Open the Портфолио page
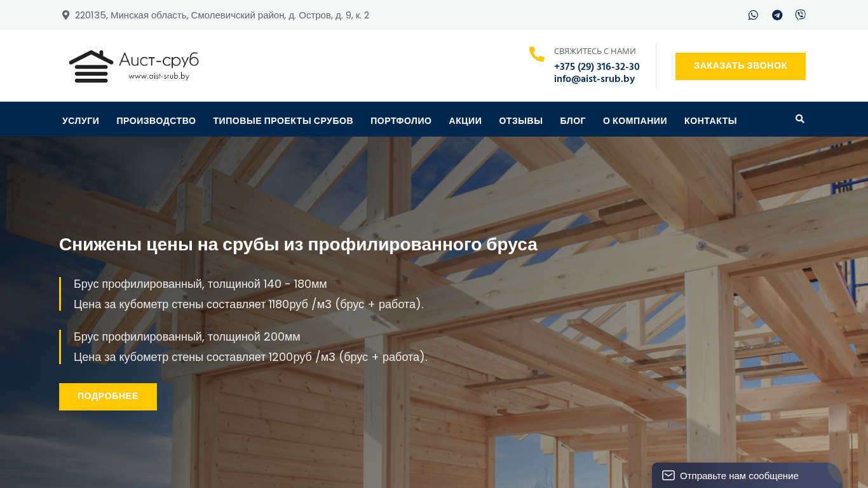 (401, 121)
